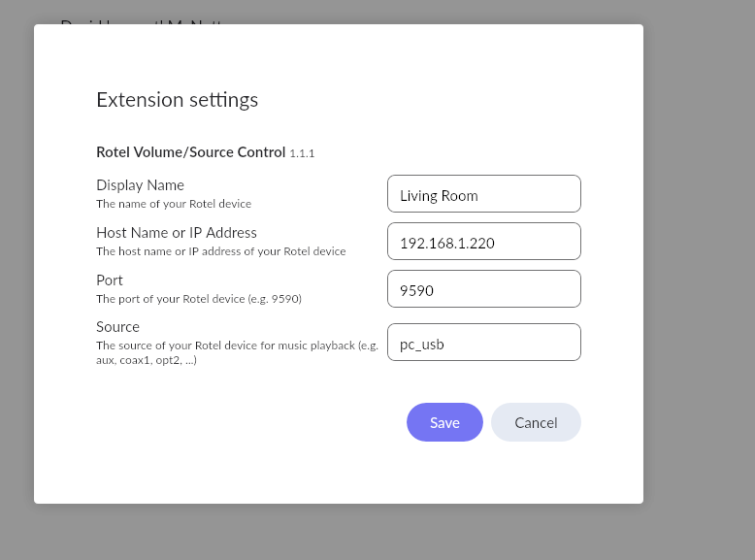Click the Save button
Screen dimensions: 755x560
(x=444, y=422)
